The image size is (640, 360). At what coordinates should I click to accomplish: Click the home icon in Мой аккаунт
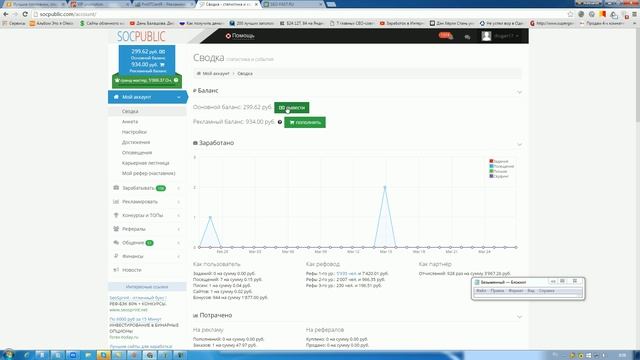click(x=116, y=97)
